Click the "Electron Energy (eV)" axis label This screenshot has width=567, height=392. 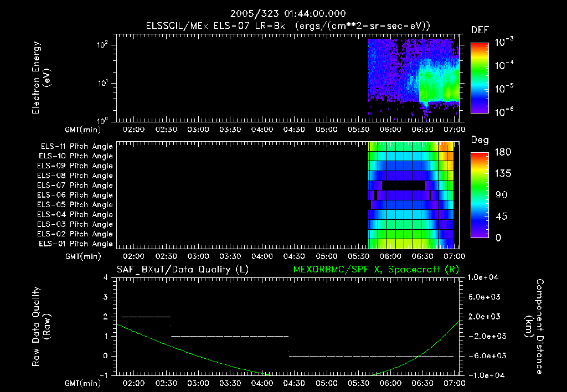tap(41, 78)
